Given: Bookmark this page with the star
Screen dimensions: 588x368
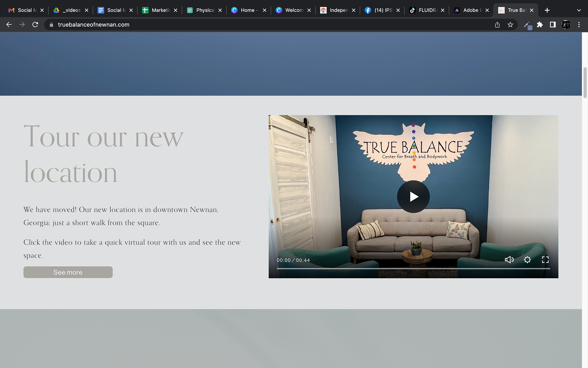Looking at the screenshot, I should (510, 25).
